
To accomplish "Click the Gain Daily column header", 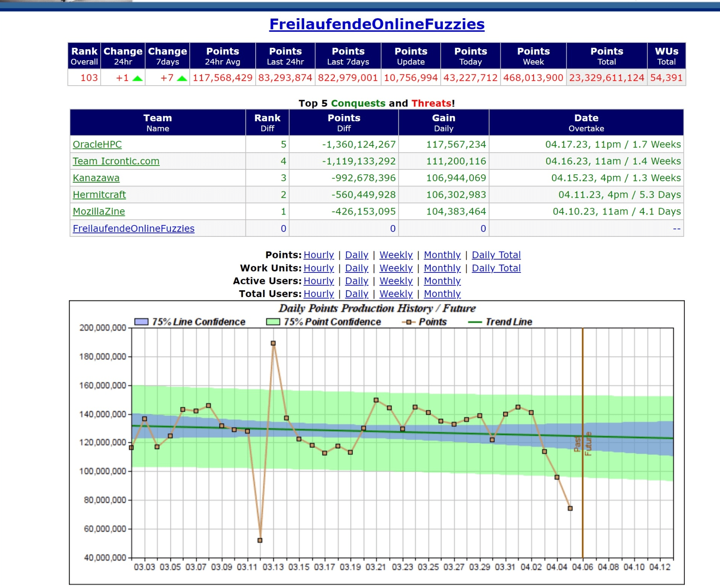I will [444, 123].
